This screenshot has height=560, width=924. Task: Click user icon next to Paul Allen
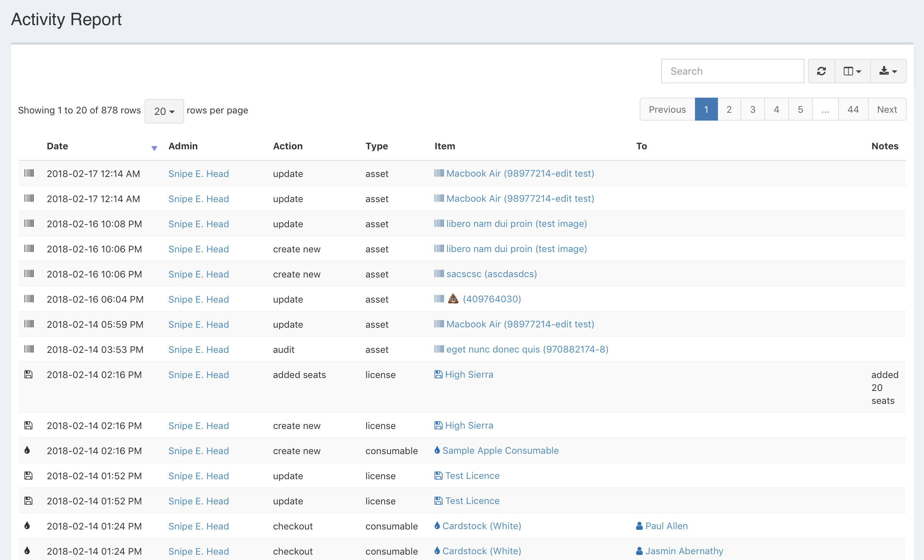pos(639,526)
